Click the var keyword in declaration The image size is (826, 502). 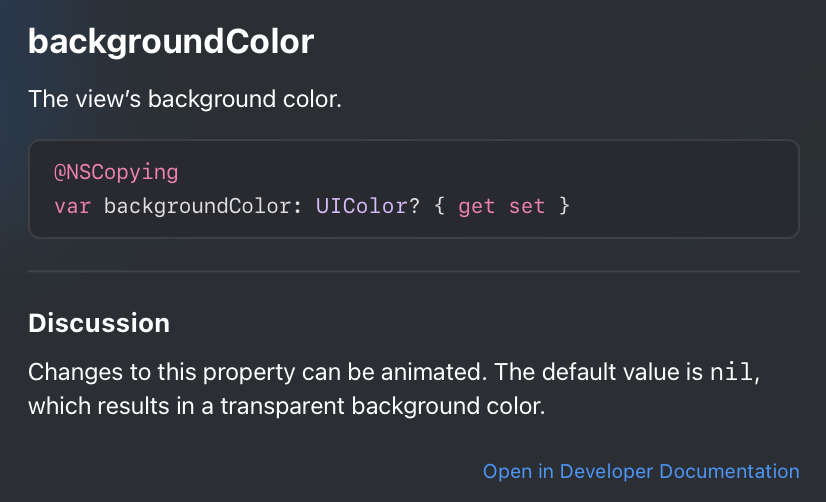pyautogui.click(x=73, y=206)
